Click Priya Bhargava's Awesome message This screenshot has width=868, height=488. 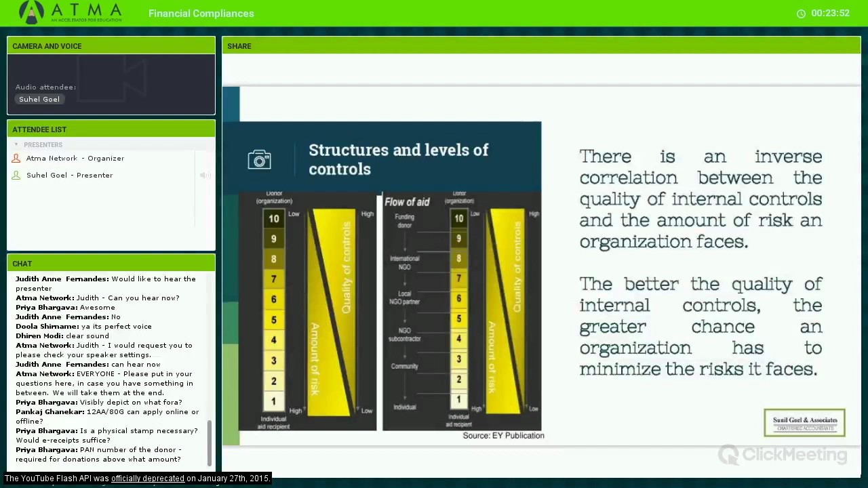(x=66, y=307)
